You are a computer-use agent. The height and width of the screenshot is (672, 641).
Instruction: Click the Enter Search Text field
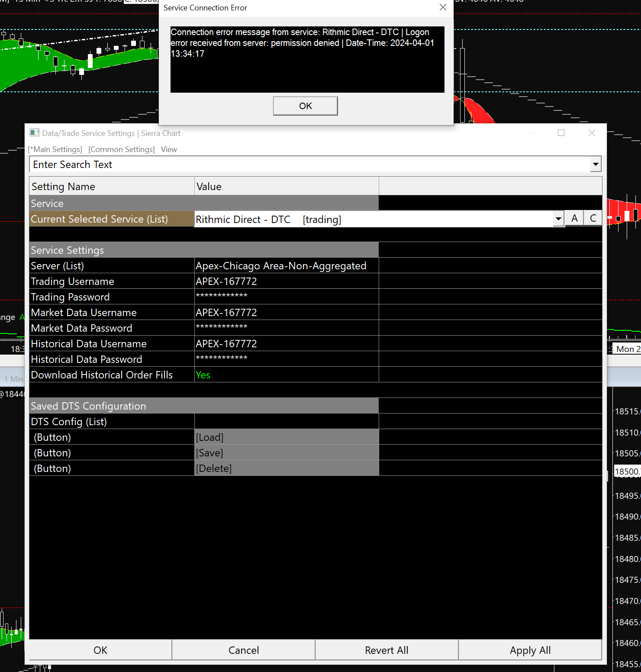coord(310,165)
